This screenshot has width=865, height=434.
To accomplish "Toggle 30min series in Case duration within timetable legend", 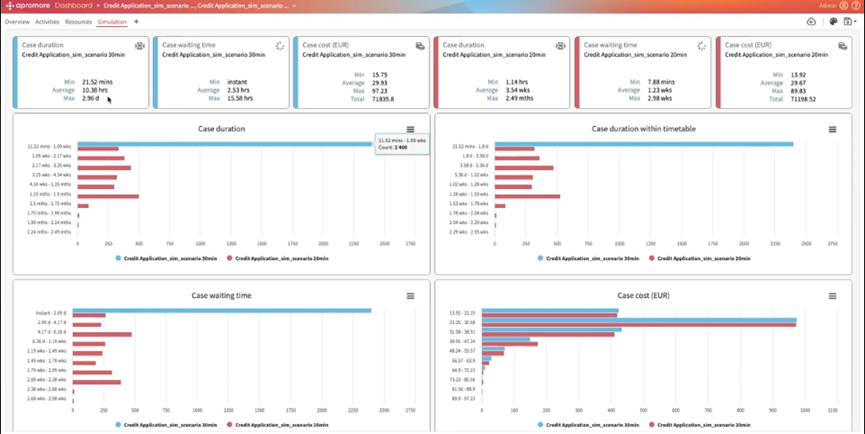I will (588, 258).
